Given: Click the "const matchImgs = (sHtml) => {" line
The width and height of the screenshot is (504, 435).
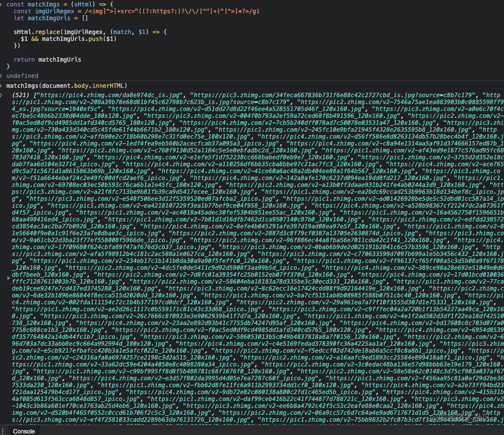Looking at the screenshot, I should point(60,4).
